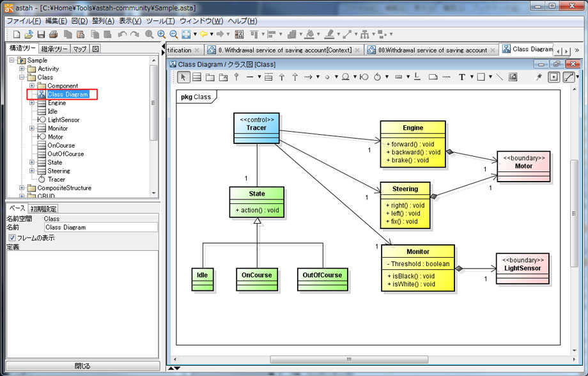Screen dimensions: 588x376
Task: Expand the CompositeStructure folder node
Action: pyautogui.click(x=22, y=188)
